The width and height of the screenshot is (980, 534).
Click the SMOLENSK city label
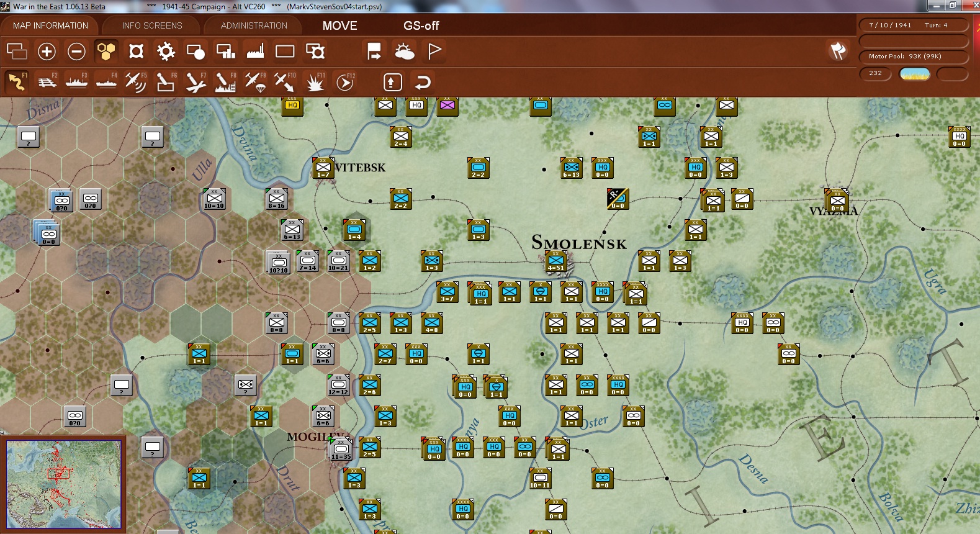(x=579, y=243)
